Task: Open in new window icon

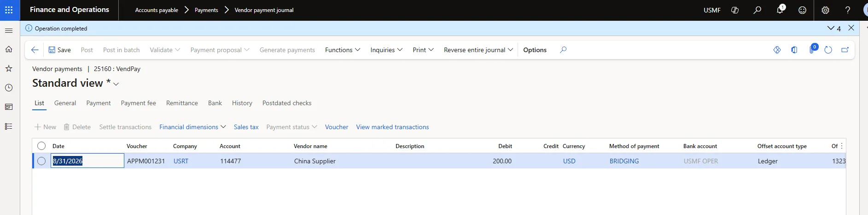Action: tap(845, 50)
